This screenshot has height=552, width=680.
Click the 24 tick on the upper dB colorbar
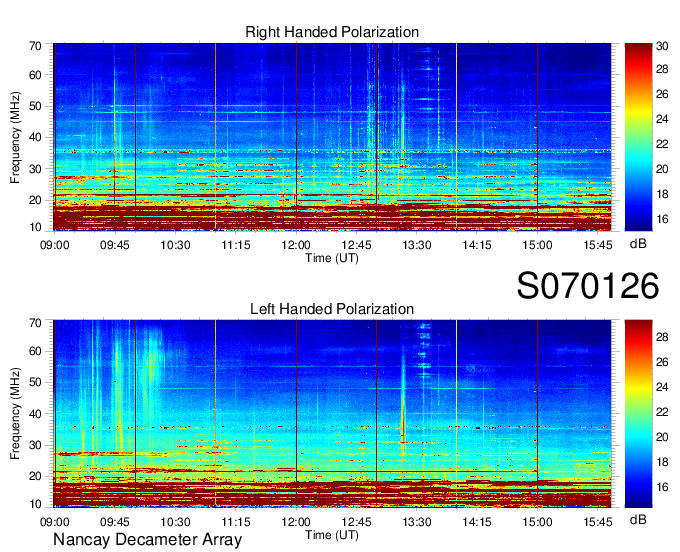[x=662, y=119]
